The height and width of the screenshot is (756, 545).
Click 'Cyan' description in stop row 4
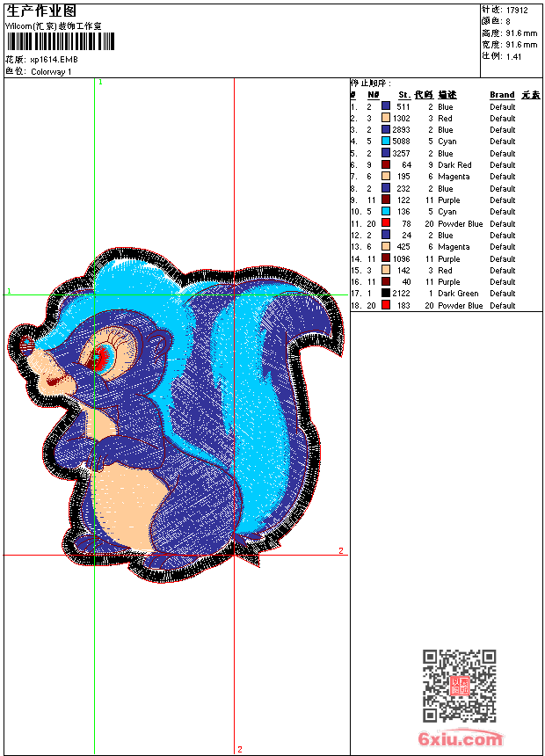point(447,142)
